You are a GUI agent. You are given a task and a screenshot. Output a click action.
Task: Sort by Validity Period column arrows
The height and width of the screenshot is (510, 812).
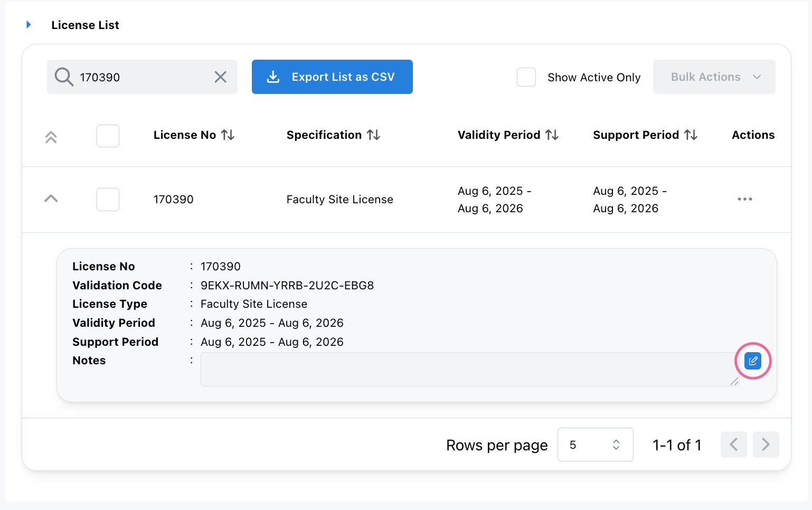point(552,135)
